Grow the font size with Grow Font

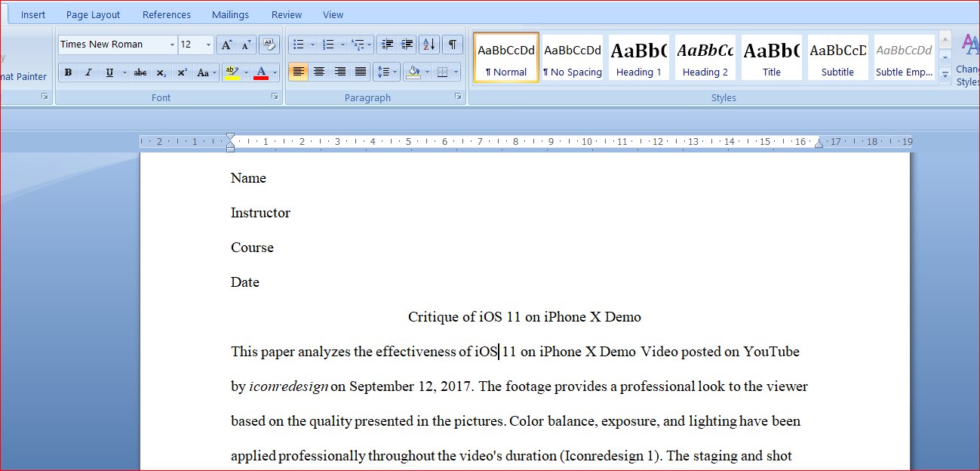coord(226,45)
